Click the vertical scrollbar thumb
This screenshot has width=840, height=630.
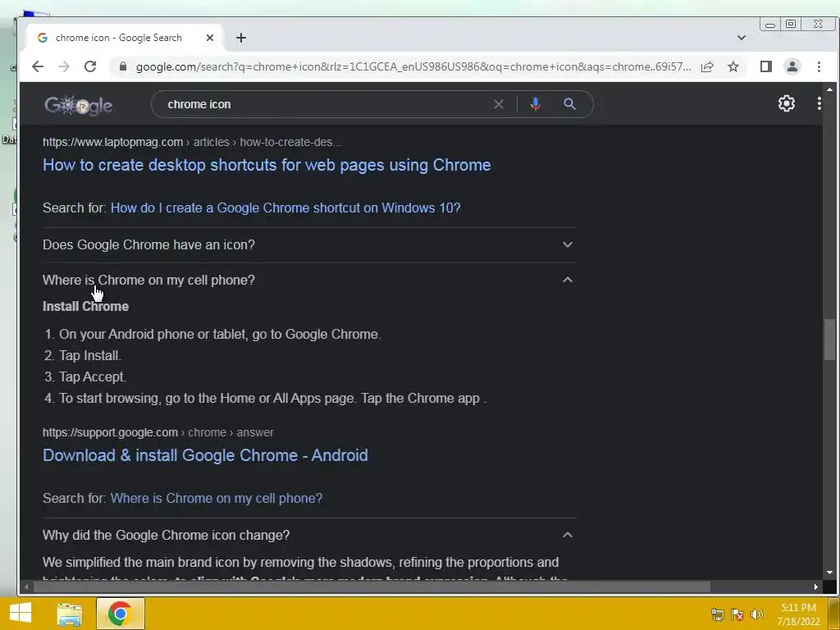pyautogui.click(x=829, y=340)
